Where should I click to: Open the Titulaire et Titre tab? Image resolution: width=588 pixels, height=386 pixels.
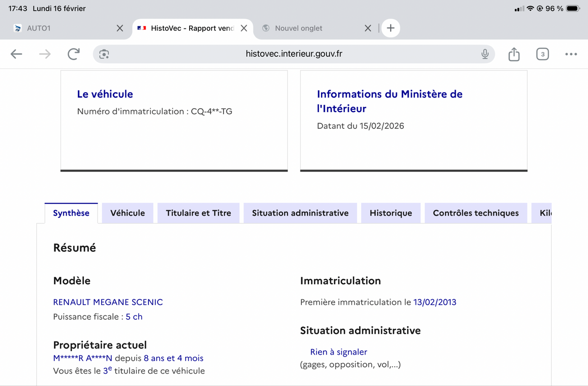point(198,213)
